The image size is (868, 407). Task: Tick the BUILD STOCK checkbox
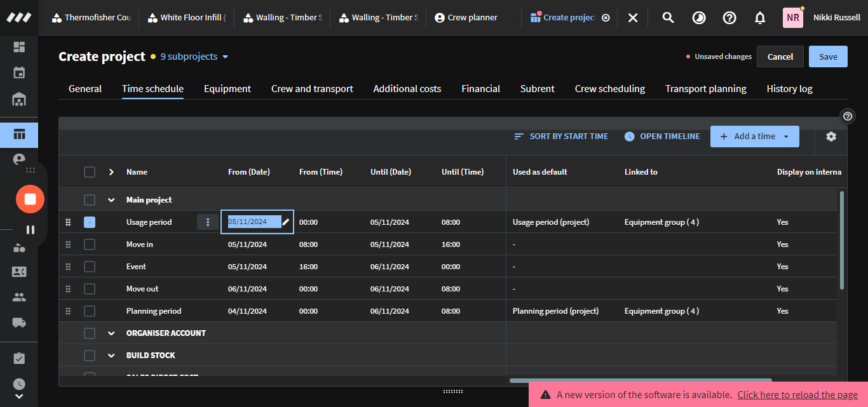coord(90,356)
